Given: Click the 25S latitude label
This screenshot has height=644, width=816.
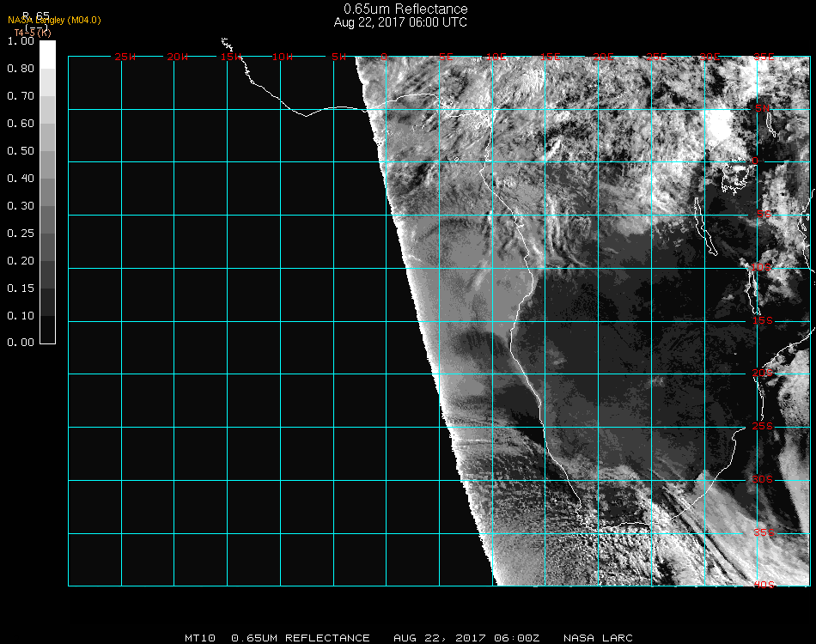Looking at the screenshot, I should pyautogui.click(x=763, y=427).
